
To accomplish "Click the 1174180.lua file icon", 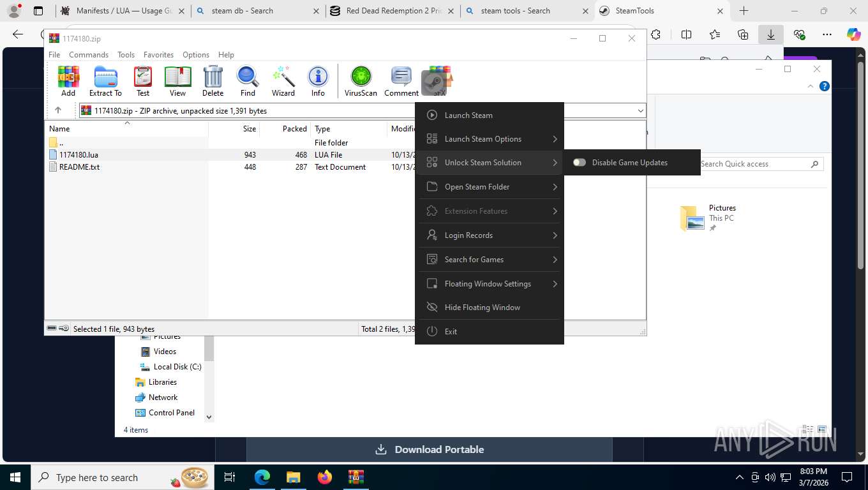I will pos(53,154).
